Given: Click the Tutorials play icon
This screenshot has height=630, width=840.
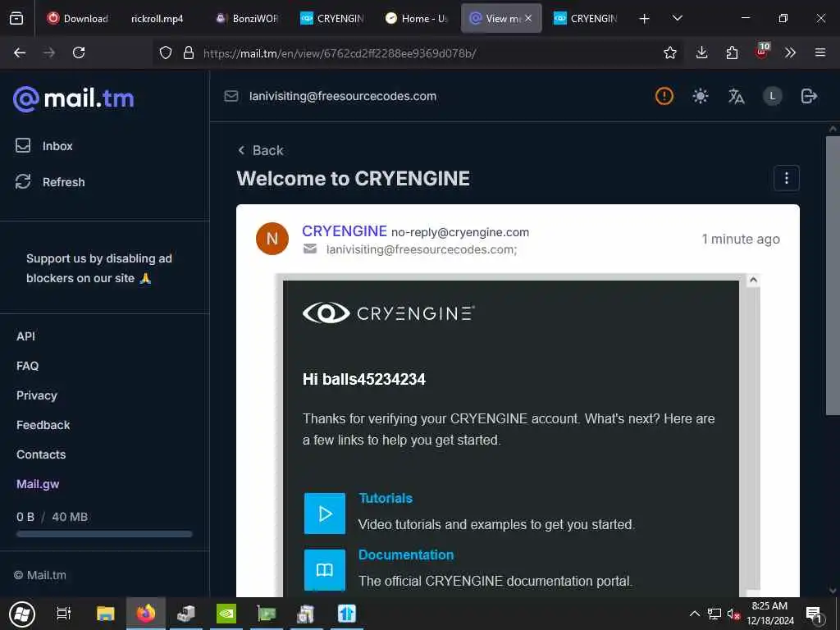Looking at the screenshot, I should click(x=325, y=514).
